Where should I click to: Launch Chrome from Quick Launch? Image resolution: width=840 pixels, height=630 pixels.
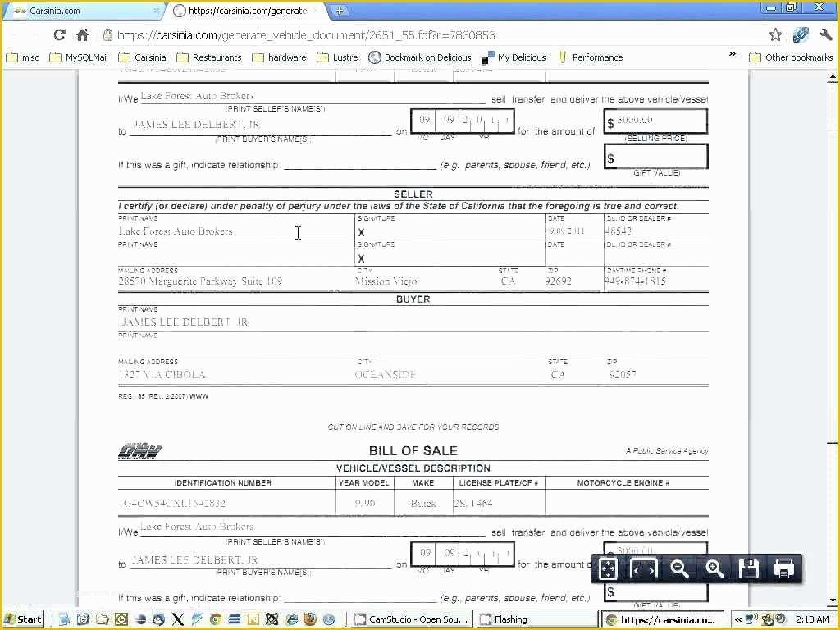(x=216, y=619)
